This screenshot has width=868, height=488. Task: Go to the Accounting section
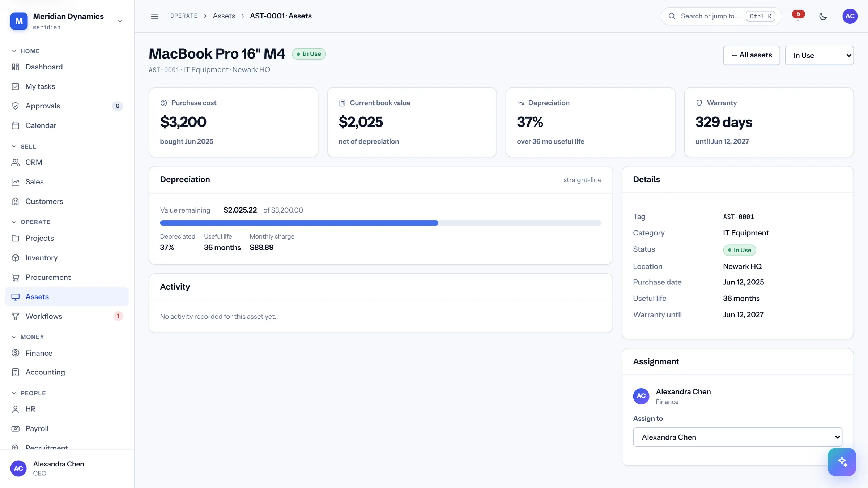pos(67,372)
